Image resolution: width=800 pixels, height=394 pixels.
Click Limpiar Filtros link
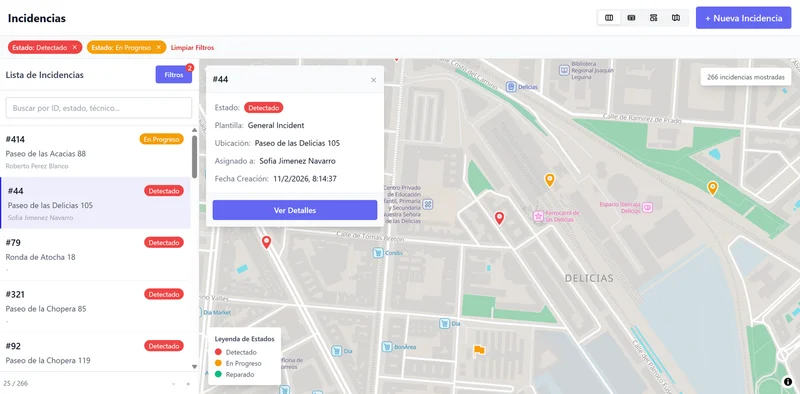point(192,47)
